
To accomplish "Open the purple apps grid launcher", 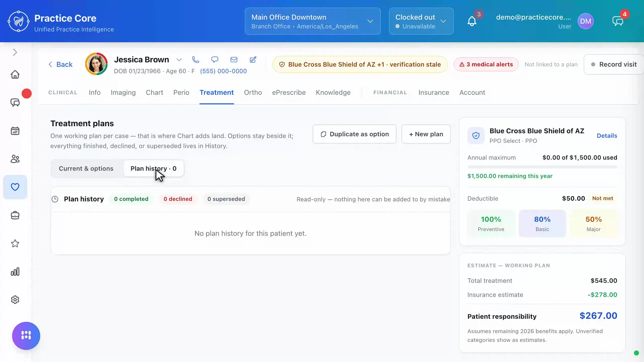I will click(26, 336).
